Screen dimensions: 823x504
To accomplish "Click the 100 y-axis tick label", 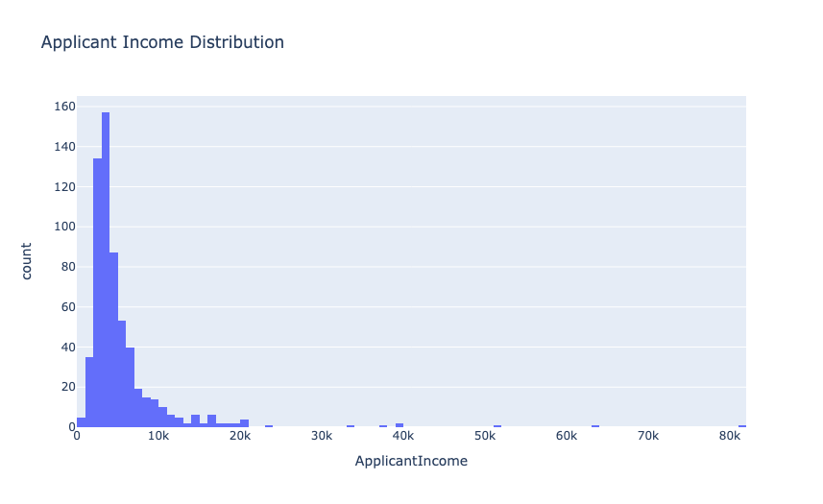I will click(x=65, y=227).
